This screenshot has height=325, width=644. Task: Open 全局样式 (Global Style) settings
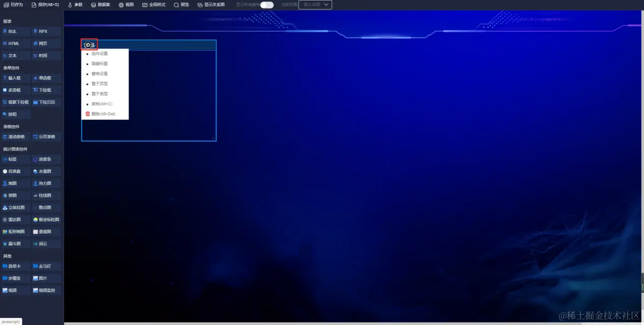point(154,5)
